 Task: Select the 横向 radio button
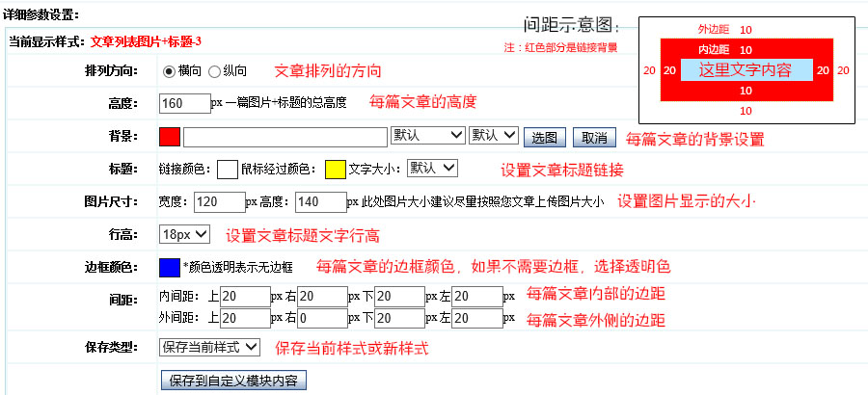169,70
